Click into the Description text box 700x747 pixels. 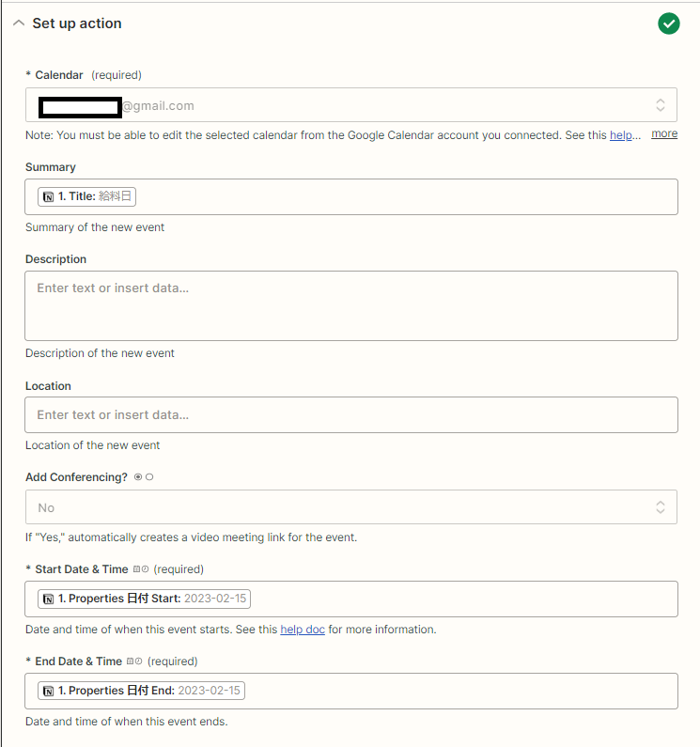coord(351,306)
